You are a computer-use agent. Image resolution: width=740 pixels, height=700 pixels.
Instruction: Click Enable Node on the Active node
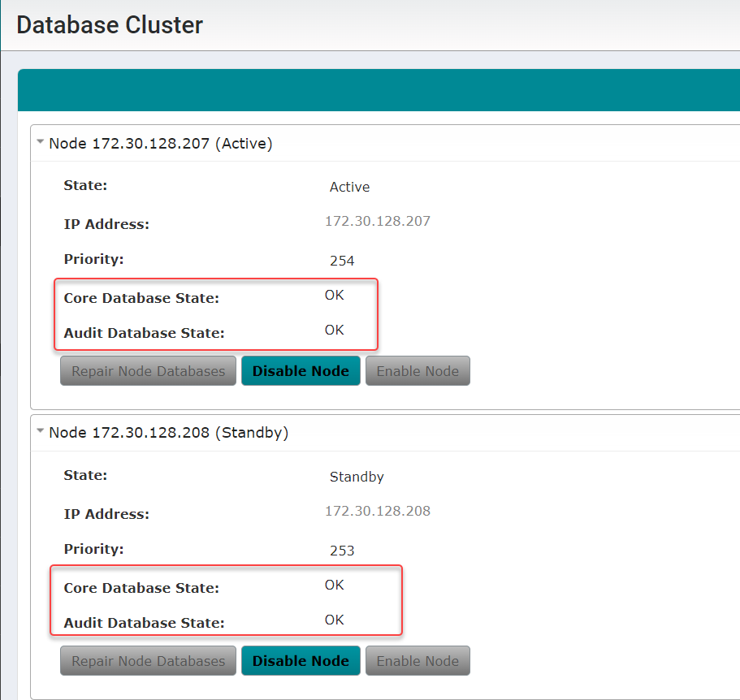point(418,370)
